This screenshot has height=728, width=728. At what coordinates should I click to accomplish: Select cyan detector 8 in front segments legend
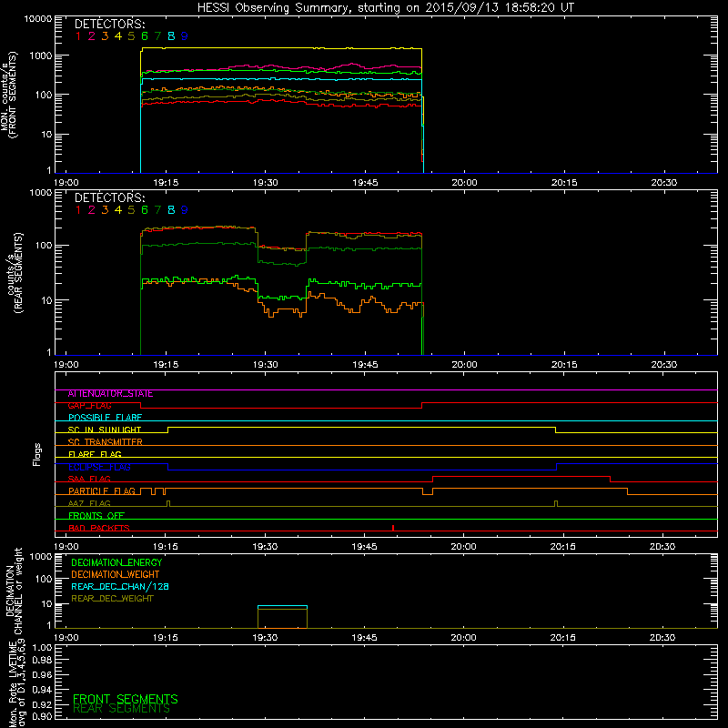[171, 35]
